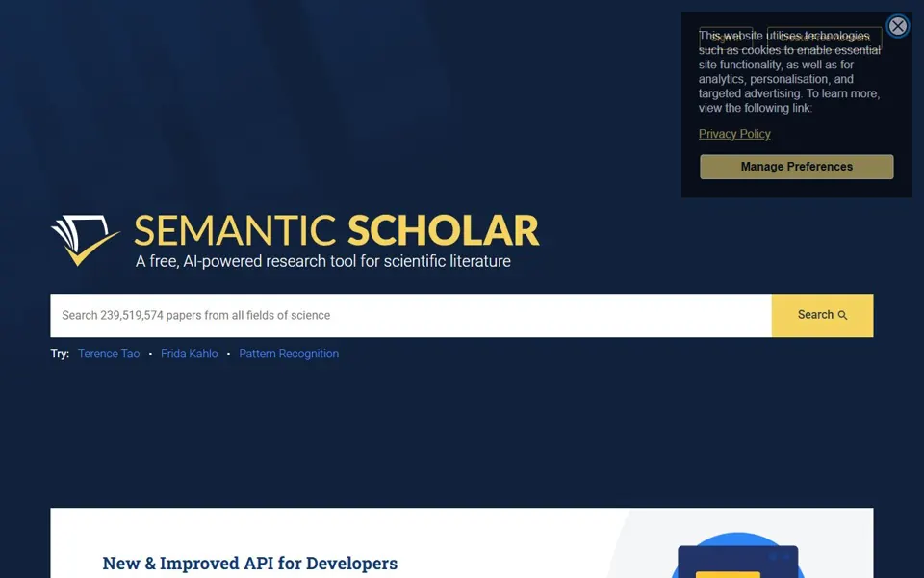Click the New & Improved API heading

tap(250, 563)
